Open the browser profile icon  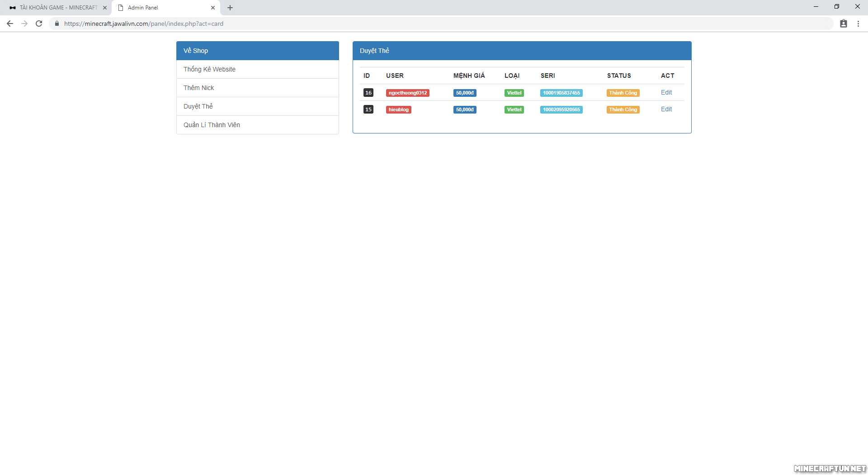[x=844, y=24]
